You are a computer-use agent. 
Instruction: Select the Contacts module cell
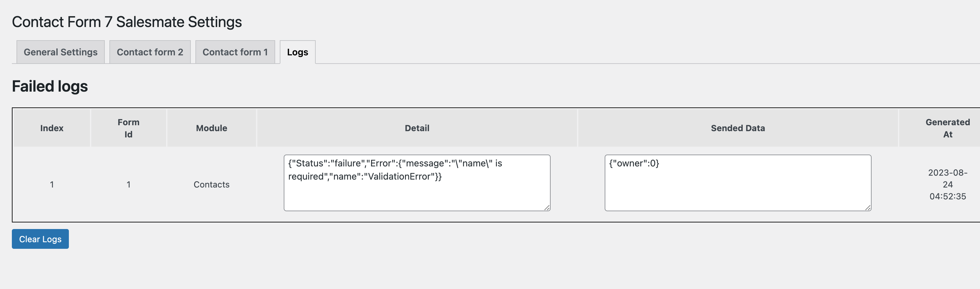[212, 185]
